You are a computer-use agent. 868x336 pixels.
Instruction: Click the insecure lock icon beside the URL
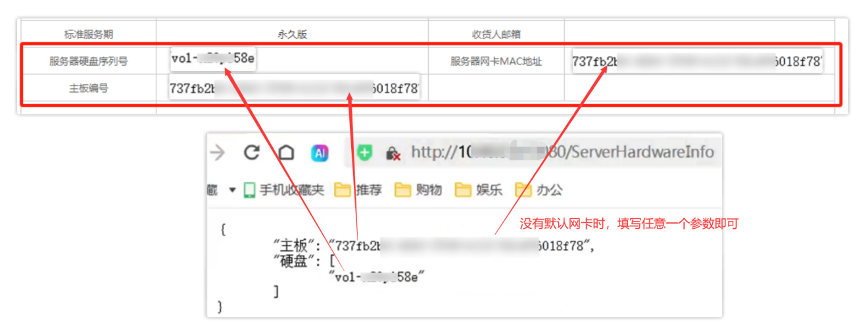coord(393,153)
